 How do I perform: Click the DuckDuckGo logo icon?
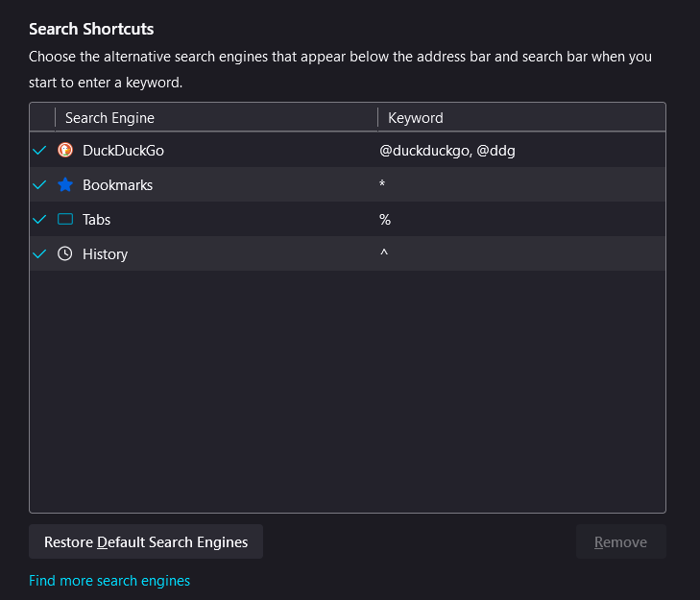click(x=65, y=150)
